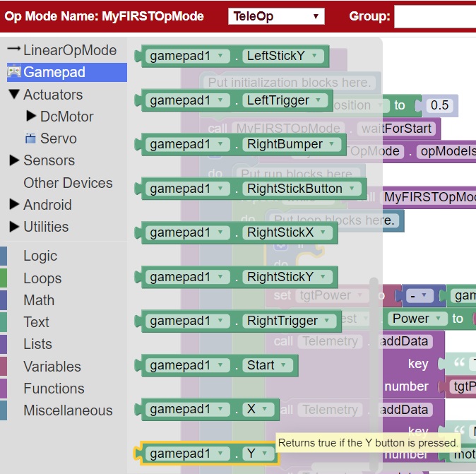Click the Servo icon in sidebar
Viewport: 476px width, 474px height.
pyautogui.click(x=30, y=138)
